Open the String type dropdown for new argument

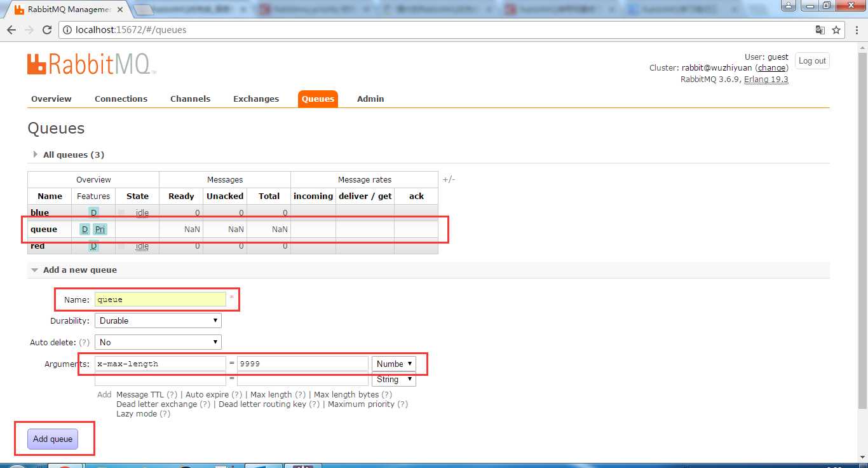394,379
